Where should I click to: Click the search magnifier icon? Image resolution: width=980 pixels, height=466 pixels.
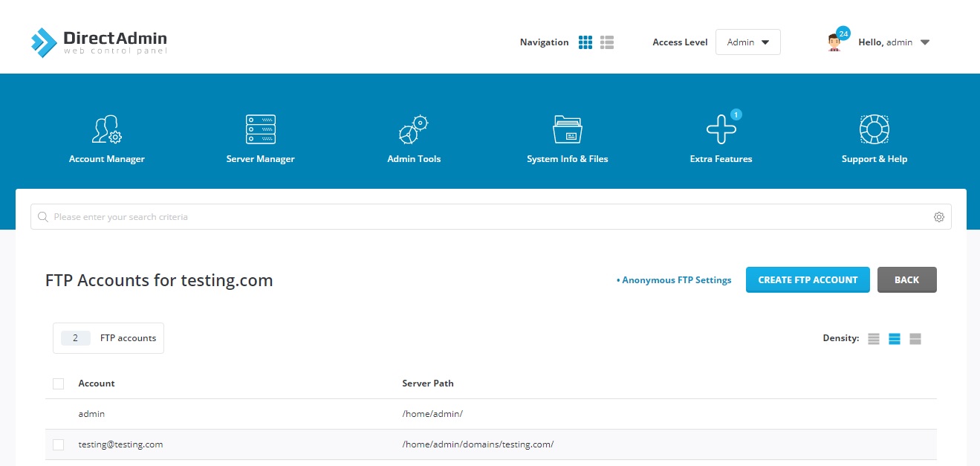[43, 217]
